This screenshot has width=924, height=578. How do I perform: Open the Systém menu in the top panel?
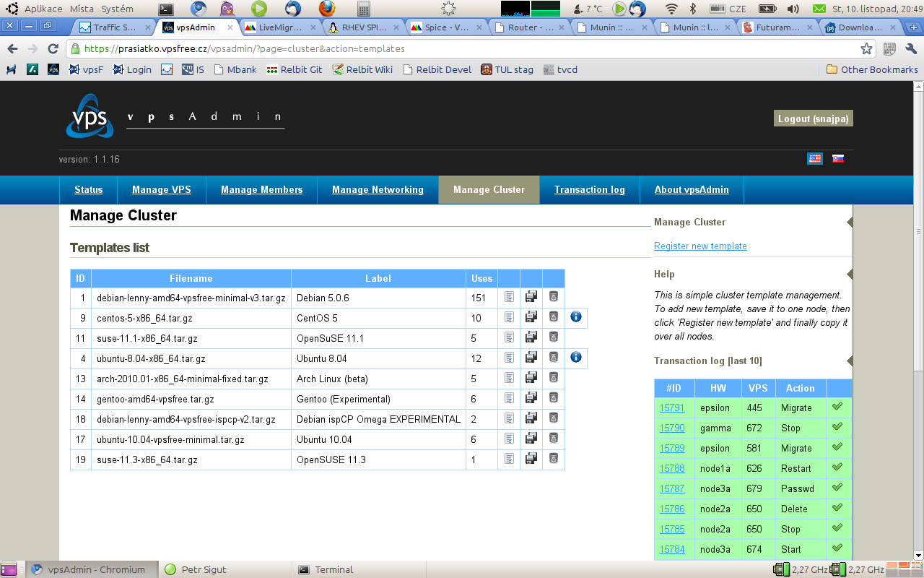[x=117, y=9]
